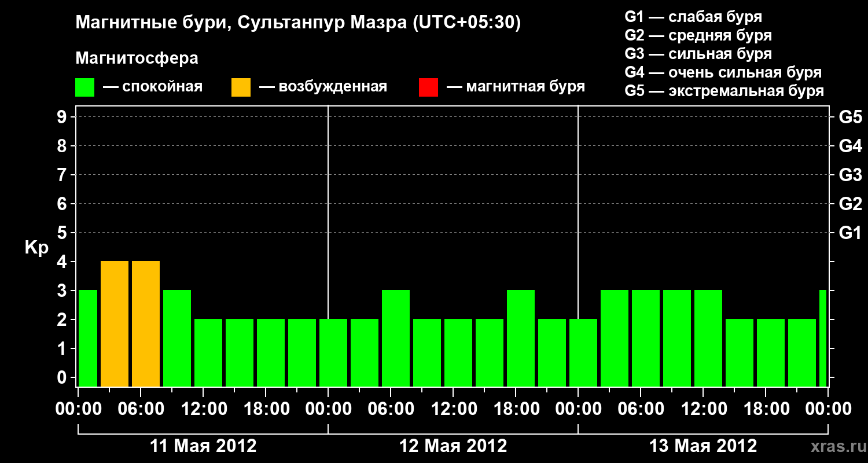The image size is (868, 463).
Task: Click the Kp 3 bar at 18:00 on 12 Мая
Action: click(521, 339)
